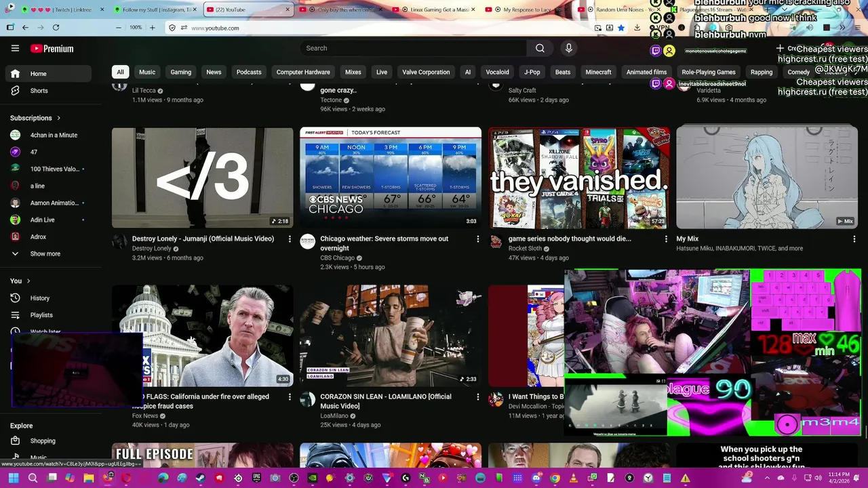Close the YouTube browser tab
Viewport: 868px width, 488px height.
point(288,9)
